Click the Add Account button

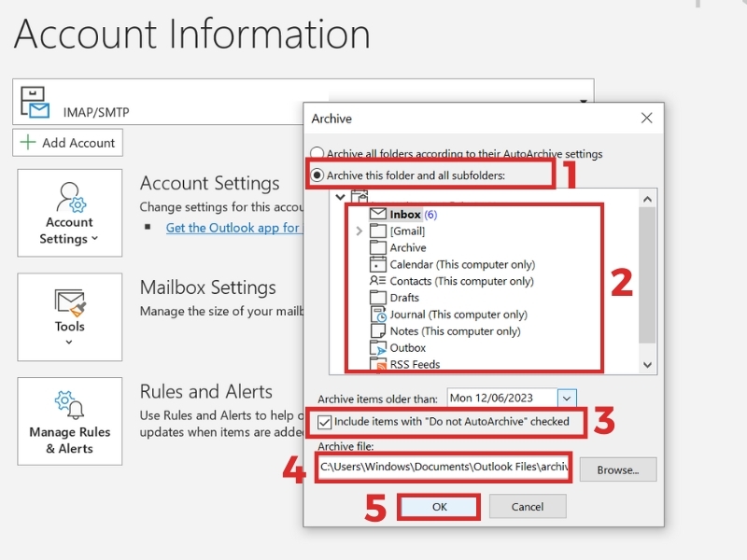(67, 143)
